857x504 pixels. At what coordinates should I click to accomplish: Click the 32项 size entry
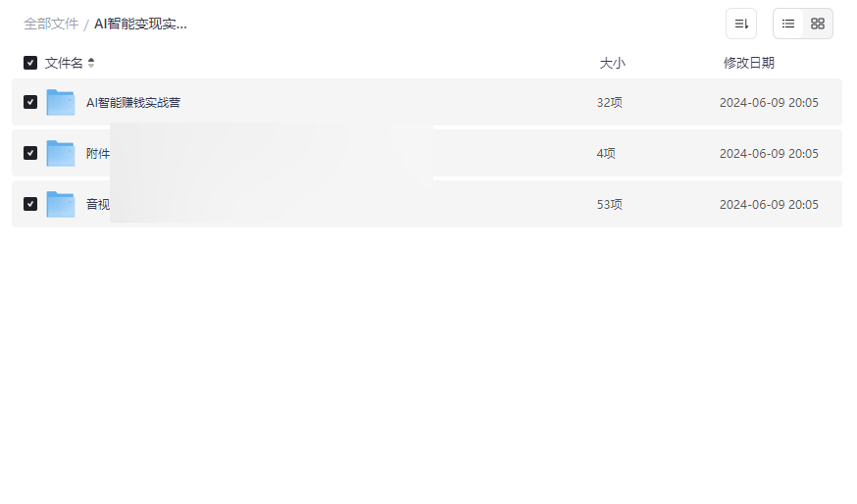(609, 102)
